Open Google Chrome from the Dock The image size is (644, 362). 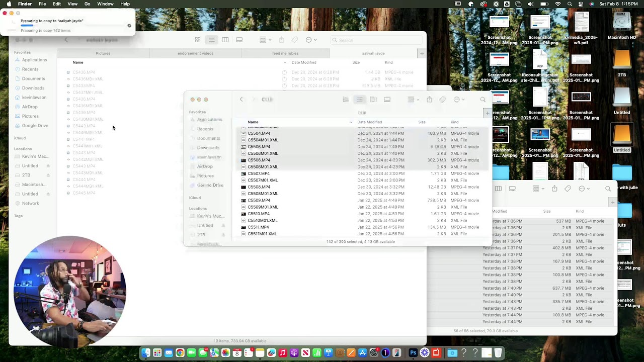[180, 353]
